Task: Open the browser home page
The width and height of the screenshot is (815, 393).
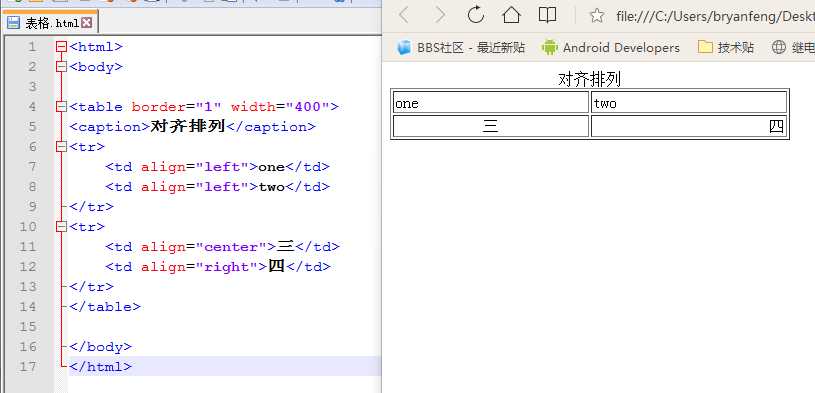Action: 511,15
